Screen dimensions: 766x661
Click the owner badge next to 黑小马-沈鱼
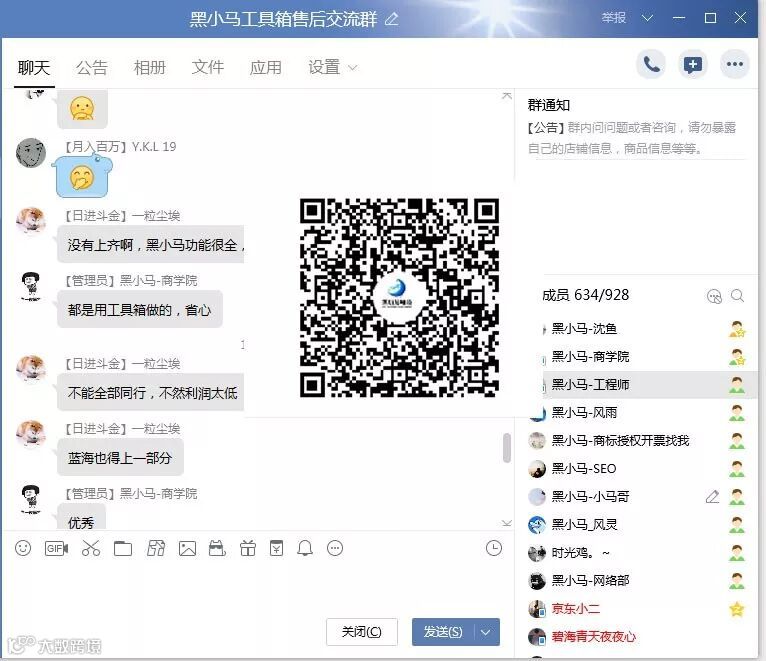pyautogui.click(x=737, y=329)
